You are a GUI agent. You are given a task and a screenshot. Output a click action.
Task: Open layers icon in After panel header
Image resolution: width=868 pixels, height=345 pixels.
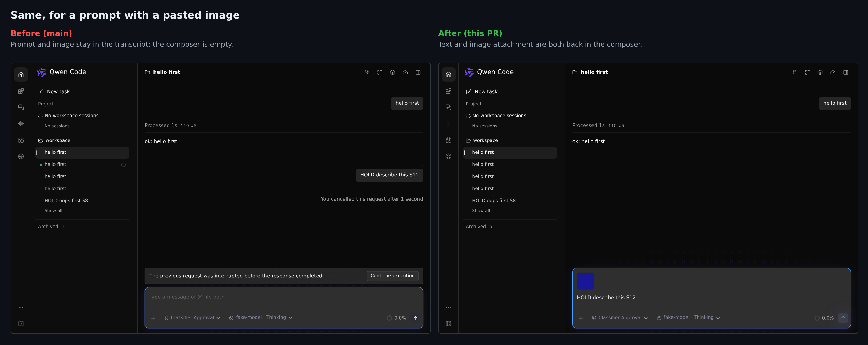820,73
